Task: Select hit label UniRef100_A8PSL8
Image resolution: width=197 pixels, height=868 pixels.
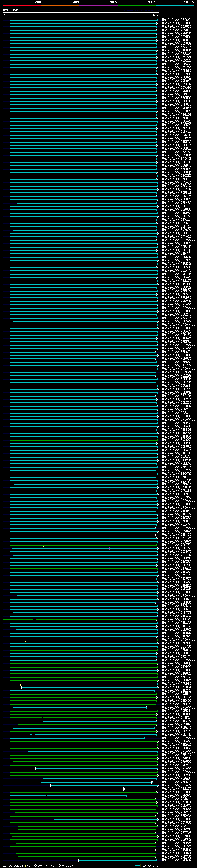Action: pyautogui.click(x=176, y=409)
